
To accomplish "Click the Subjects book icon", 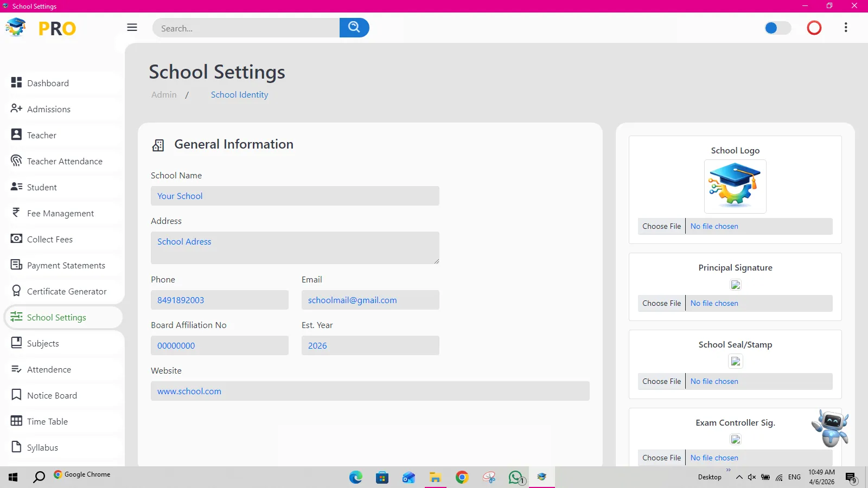I will pos(16,343).
